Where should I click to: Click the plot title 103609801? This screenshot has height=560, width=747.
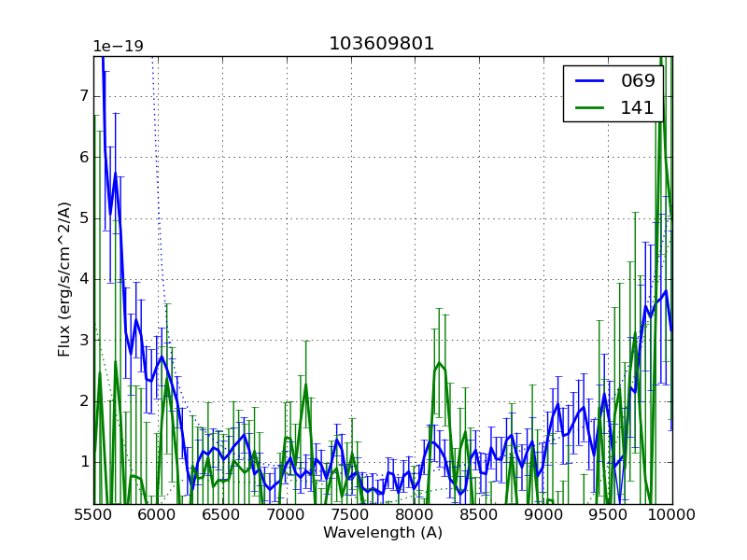(x=381, y=44)
